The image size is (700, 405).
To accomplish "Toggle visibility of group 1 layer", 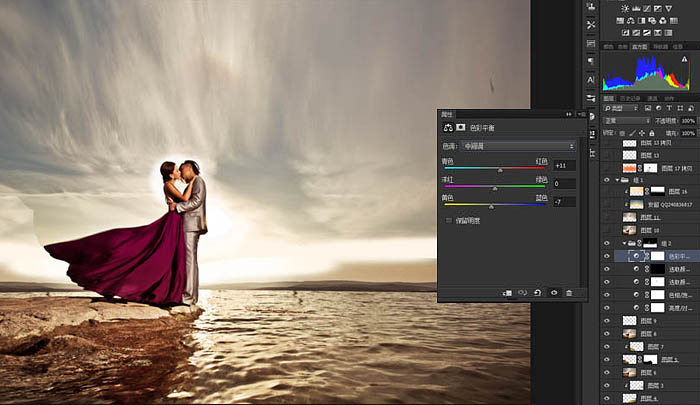I will coord(606,180).
